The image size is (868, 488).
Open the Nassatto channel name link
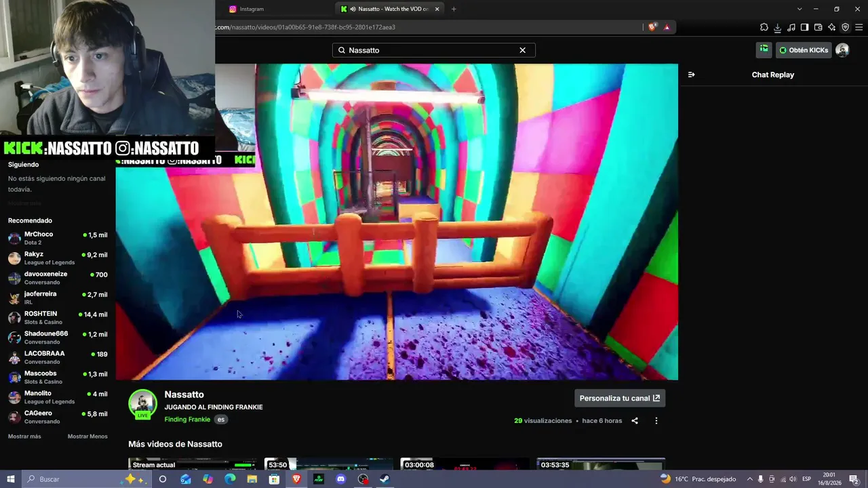[184, 394]
